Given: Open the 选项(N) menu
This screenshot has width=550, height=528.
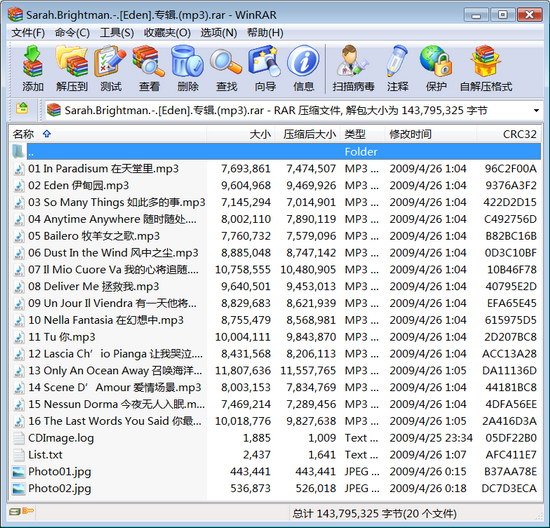Looking at the screenshot, I should [219, 33].
